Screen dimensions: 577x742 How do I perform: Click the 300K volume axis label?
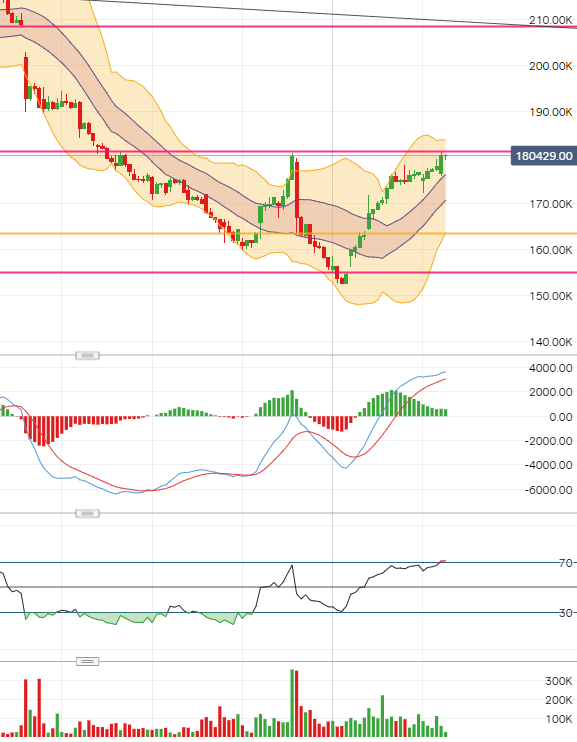[559, 681]
